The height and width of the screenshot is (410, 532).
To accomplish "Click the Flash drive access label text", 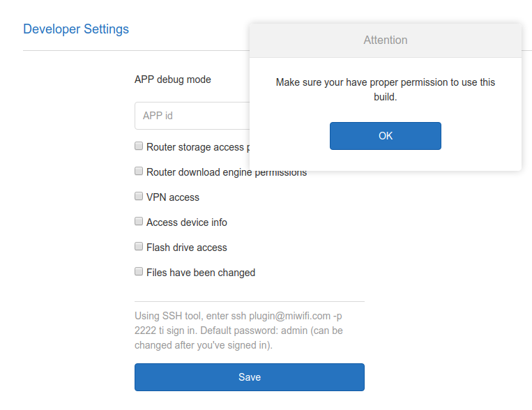I will pyautogui.click(x=187, y=248).
